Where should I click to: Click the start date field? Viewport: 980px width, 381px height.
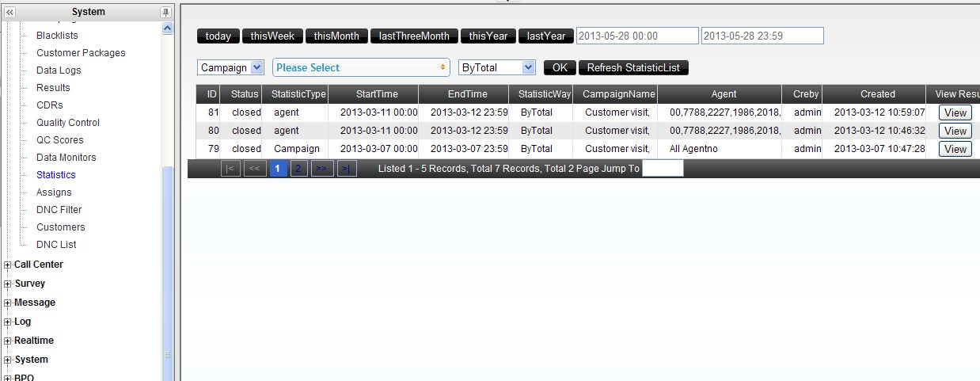click(637, 36)
